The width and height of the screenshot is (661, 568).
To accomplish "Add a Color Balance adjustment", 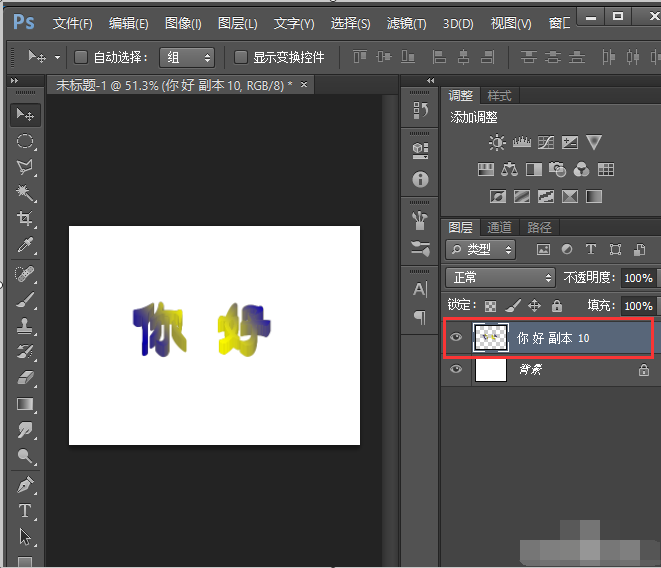I will 510,170.
